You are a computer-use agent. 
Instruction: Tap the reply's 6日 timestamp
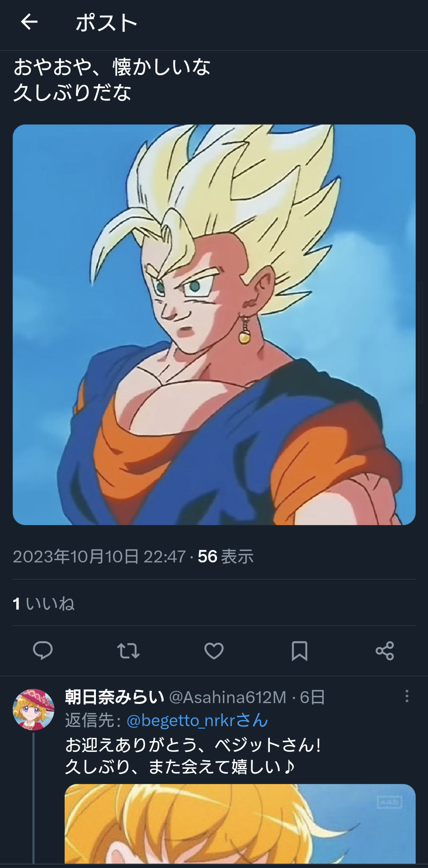pyautogui.click(x=312, y=697)
